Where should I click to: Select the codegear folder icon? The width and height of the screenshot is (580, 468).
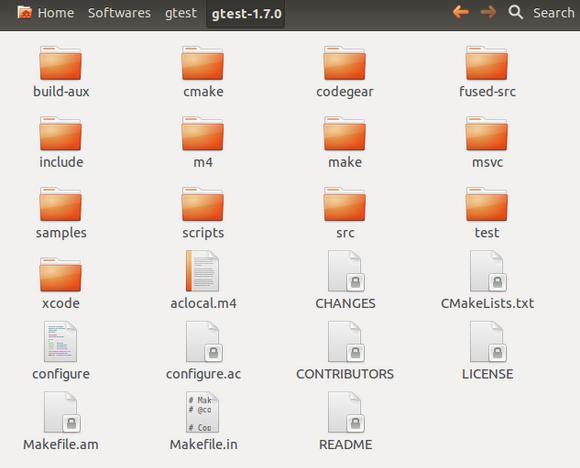click(x=345, y=63)
